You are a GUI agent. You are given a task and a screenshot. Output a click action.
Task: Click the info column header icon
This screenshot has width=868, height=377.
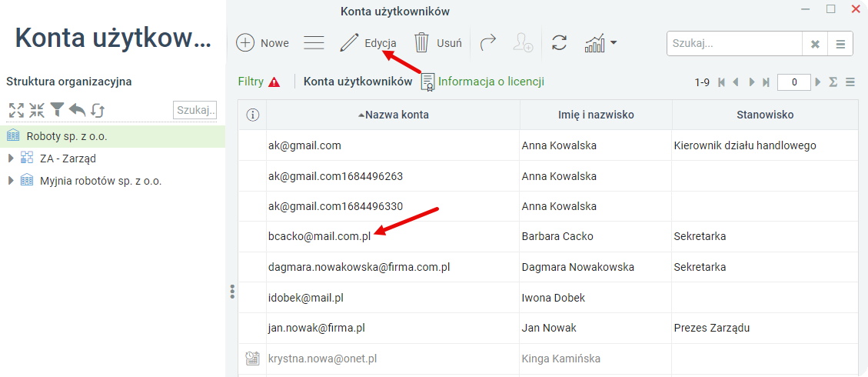point(252,115)
